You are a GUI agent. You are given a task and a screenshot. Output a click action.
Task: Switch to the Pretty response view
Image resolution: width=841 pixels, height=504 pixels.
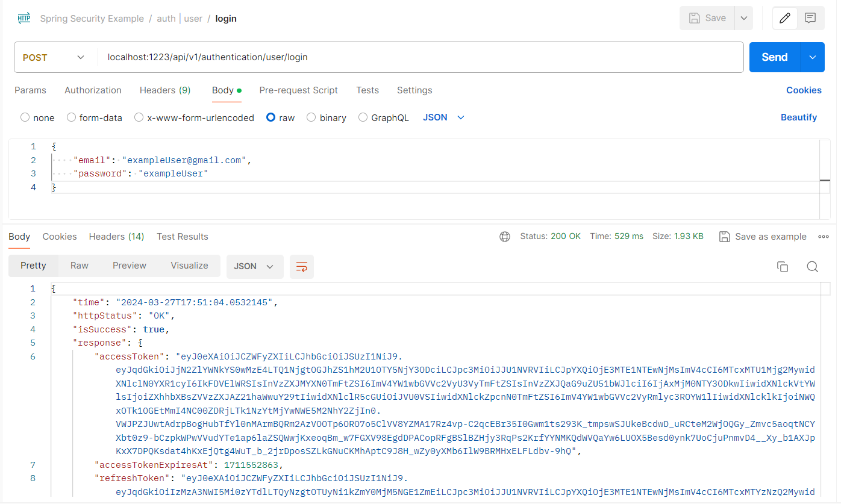(x=33, y=266)
